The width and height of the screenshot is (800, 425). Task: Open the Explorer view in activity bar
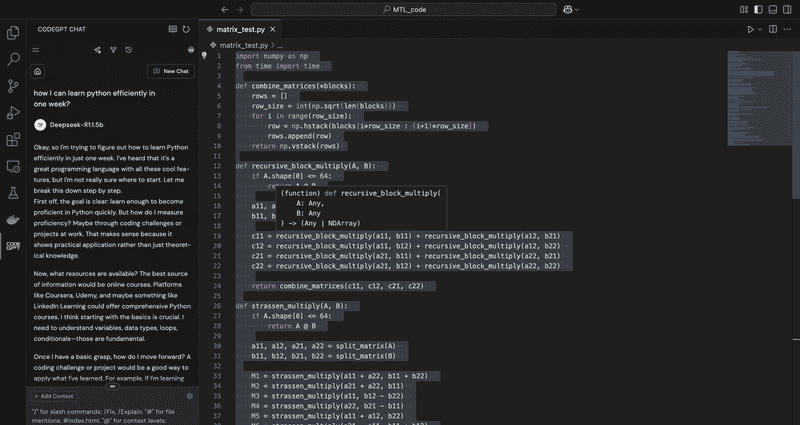tap(13, 32)
